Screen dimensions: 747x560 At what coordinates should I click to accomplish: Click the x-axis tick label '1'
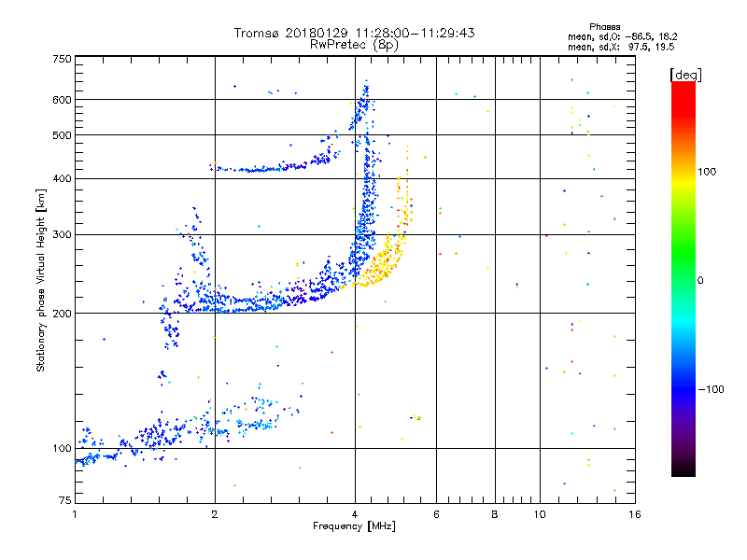(75, 514)
